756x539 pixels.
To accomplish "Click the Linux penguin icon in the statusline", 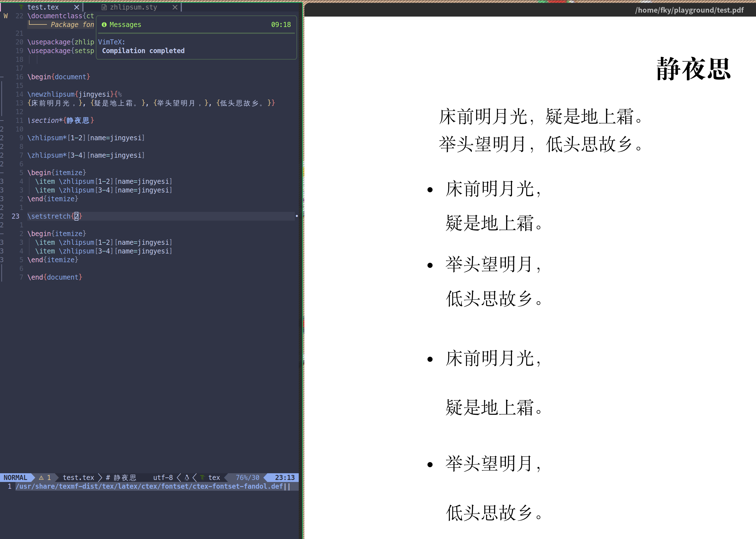I will click(187, 478).
